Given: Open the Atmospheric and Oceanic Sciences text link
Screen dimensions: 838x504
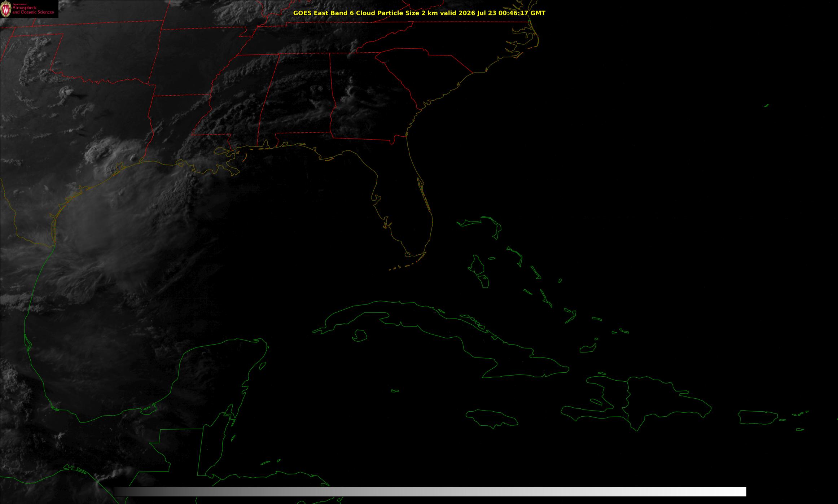Looking at the screenshot, I should click(33, 10).
